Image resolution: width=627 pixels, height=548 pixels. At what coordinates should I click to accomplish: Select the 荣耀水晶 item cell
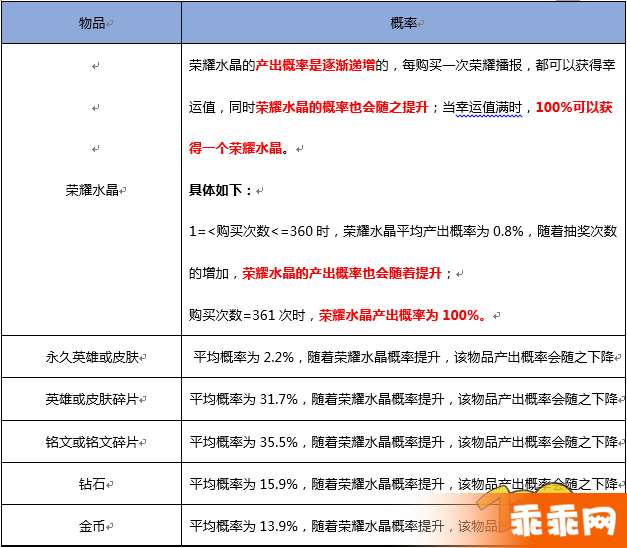(x=92, y=190)
